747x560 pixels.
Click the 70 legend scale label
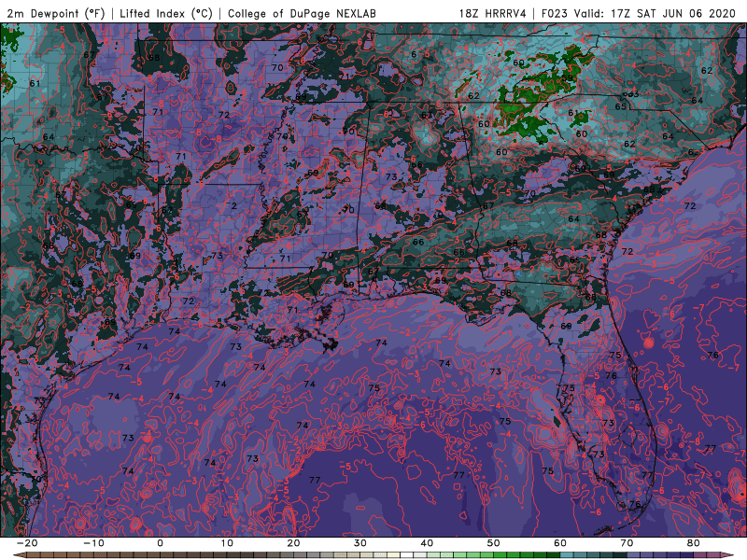(x=627, y=543)
